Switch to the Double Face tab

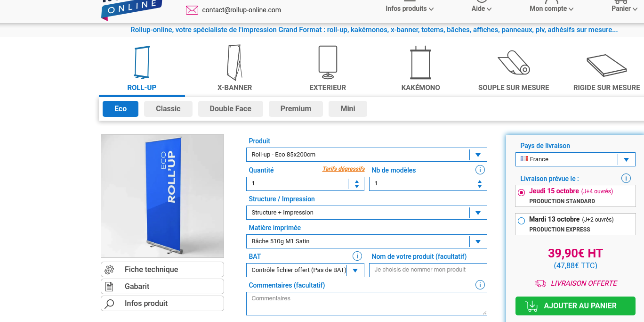pyautogui.click(x=230, y=108)
